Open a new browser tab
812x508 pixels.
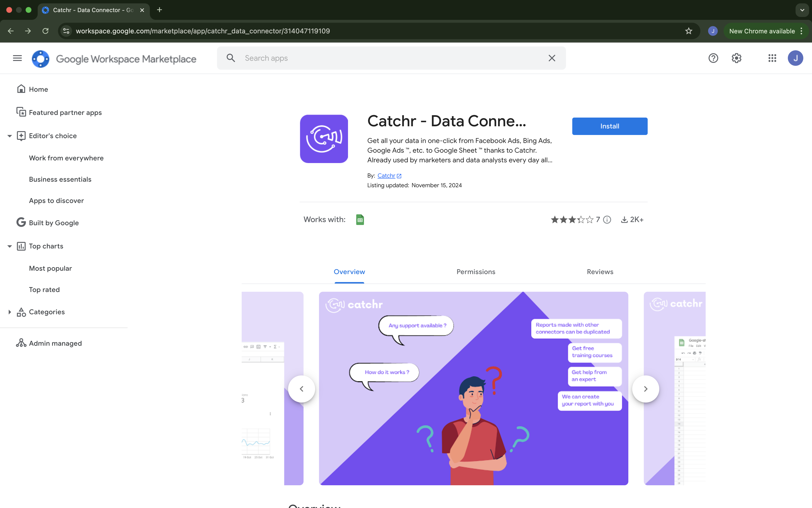tap(160, 10)
